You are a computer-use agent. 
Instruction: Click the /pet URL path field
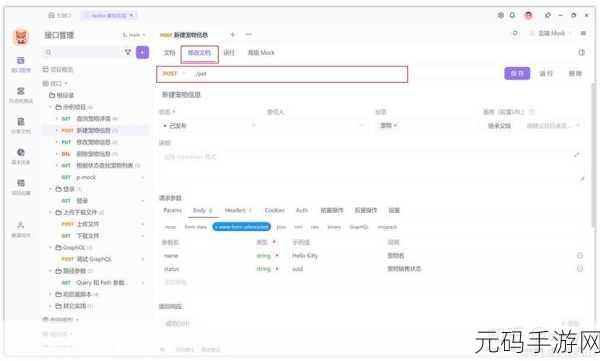[299, 74]
